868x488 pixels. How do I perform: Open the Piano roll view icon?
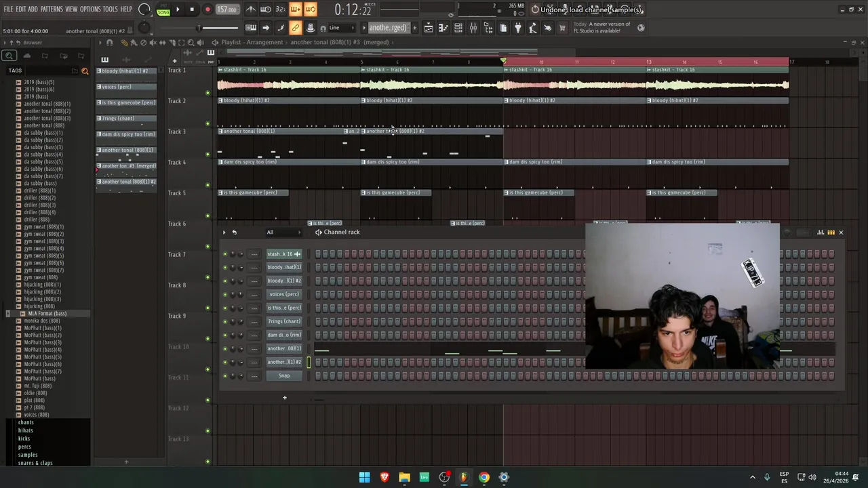(443, 28)
